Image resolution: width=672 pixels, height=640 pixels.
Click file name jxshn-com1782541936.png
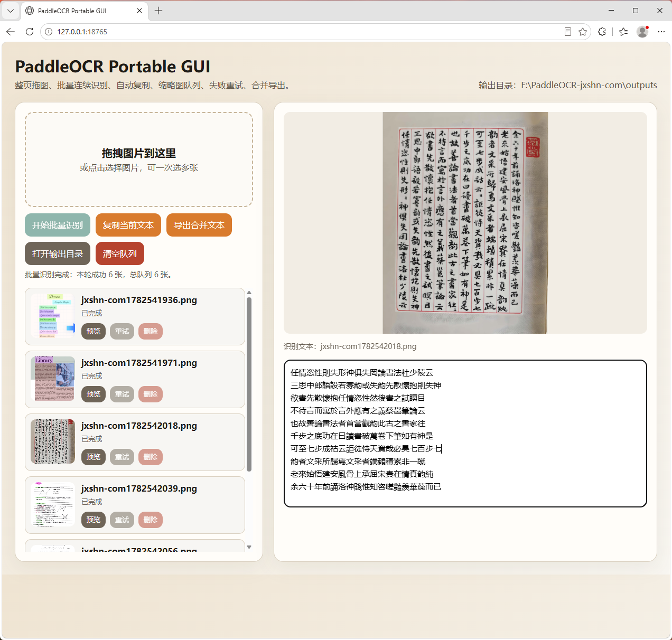(x=139, y=300)
